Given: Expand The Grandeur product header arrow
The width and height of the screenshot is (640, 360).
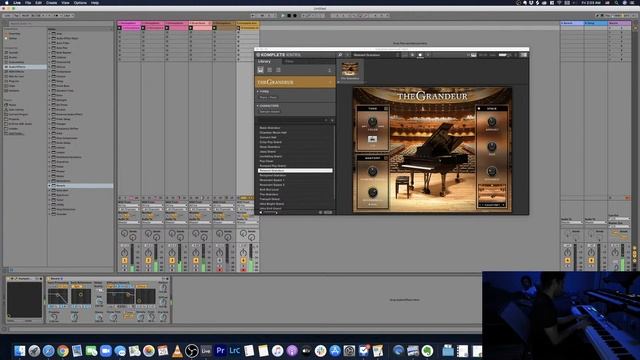Looking at the screenshot, I should pyautogui.click(x=330, y=82).
